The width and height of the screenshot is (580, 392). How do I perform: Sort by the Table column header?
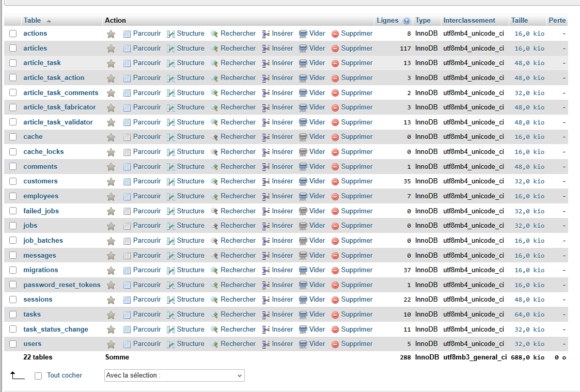pyautogui.click(x=32, y=21)
